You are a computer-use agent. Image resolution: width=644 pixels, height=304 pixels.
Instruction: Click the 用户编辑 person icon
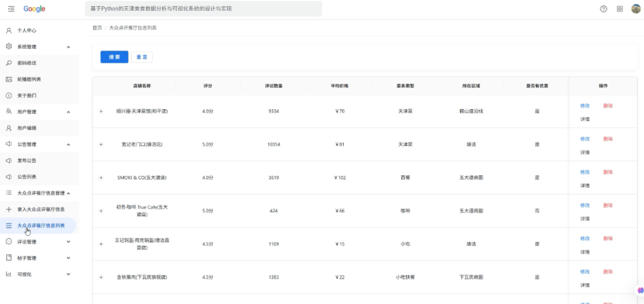[9, 128]
